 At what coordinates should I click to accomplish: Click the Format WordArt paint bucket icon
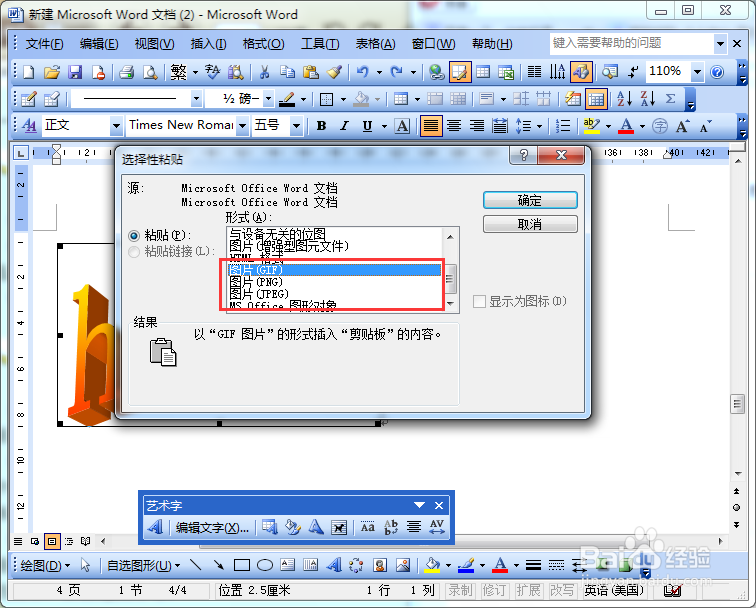point(293,527)
